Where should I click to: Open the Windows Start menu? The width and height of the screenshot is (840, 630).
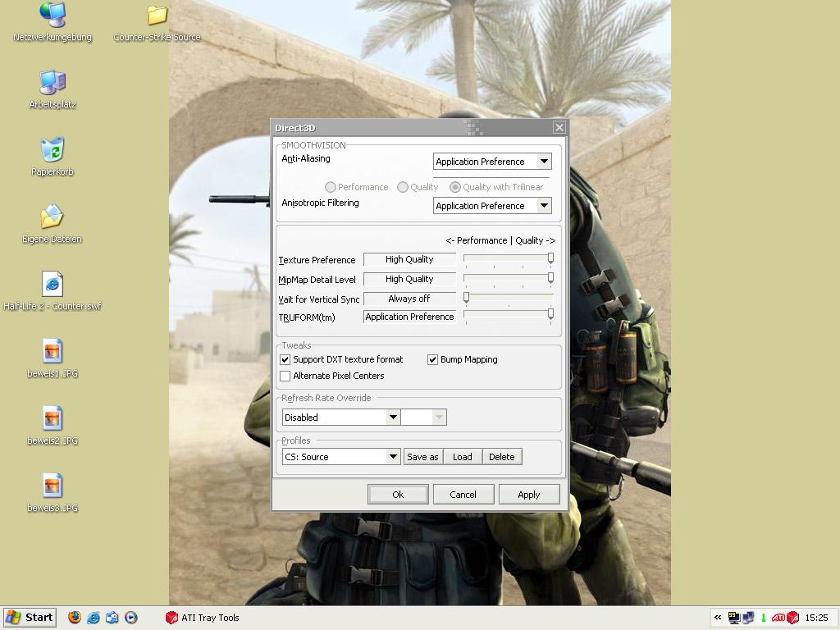(30, 618)
